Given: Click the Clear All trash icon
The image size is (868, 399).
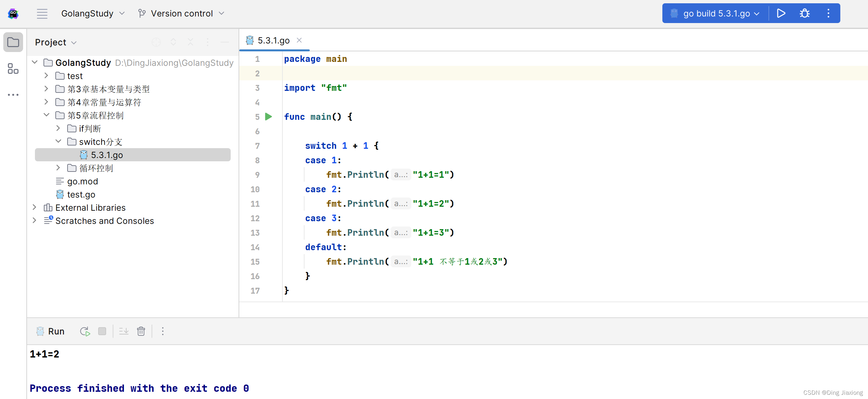Looking at the screenshot, I should 141,331.
